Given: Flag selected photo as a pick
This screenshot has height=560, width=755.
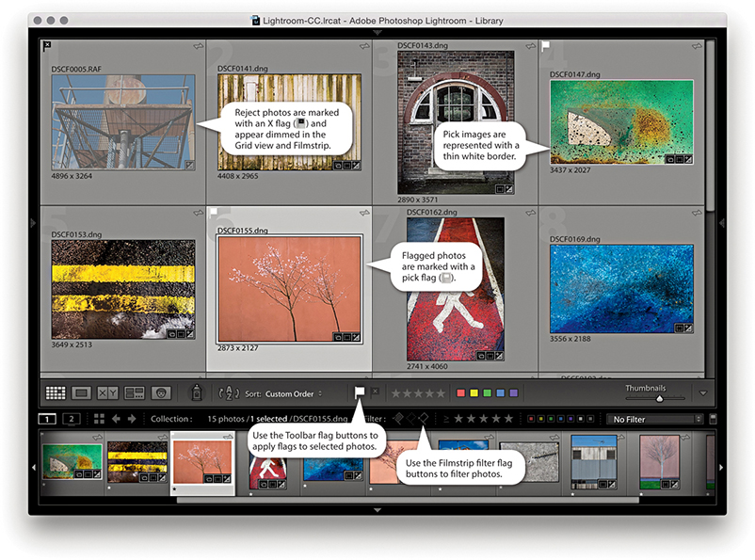Looking at the screenshot, I should click(360, 392).
